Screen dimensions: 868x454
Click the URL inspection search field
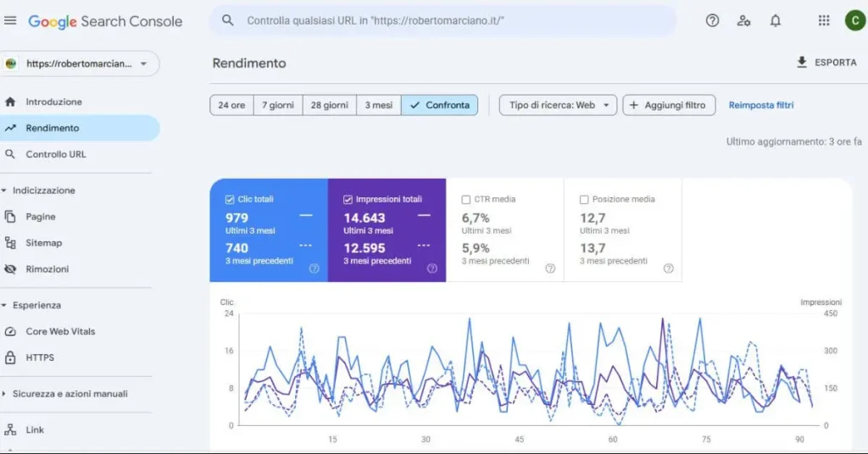tap(441, 20)
